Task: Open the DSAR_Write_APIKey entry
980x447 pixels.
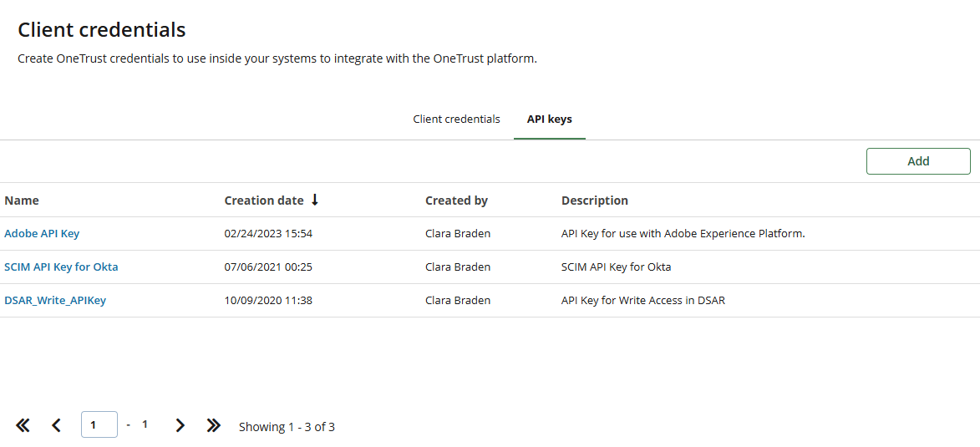Action: (x=55, y=301)
